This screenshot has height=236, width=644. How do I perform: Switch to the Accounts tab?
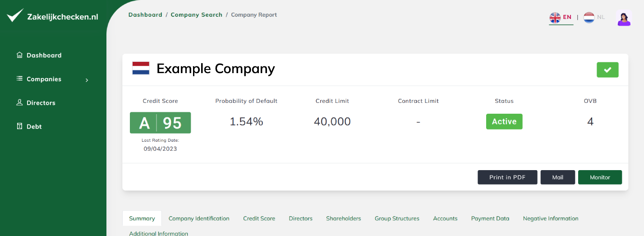(445, 218)
